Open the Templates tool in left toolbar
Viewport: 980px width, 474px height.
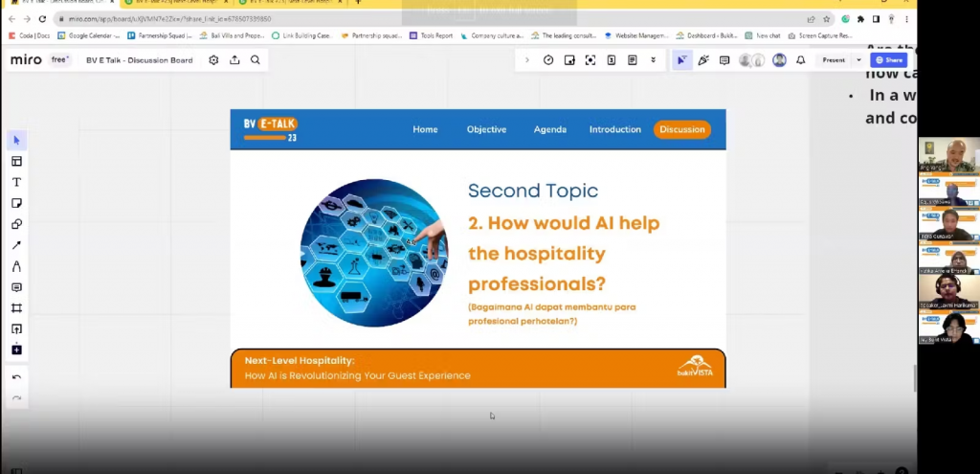[17, 161]
